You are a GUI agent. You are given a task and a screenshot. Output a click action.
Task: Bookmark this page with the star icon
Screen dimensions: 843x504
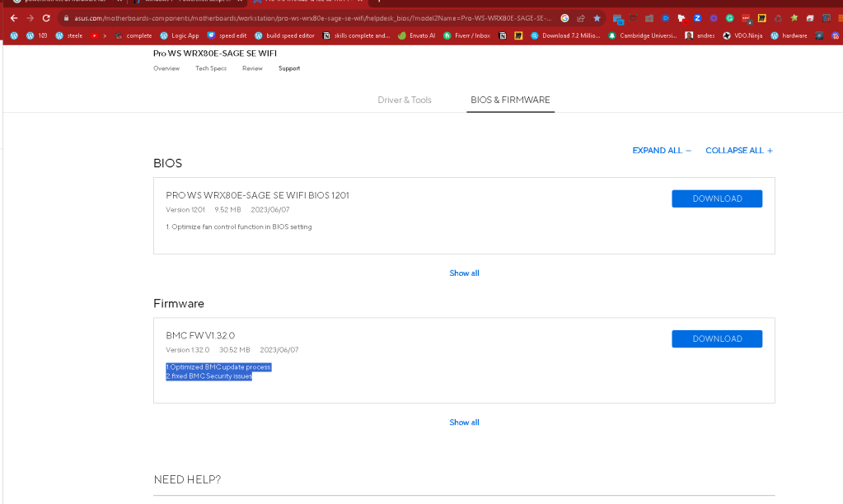click(597, 18)
